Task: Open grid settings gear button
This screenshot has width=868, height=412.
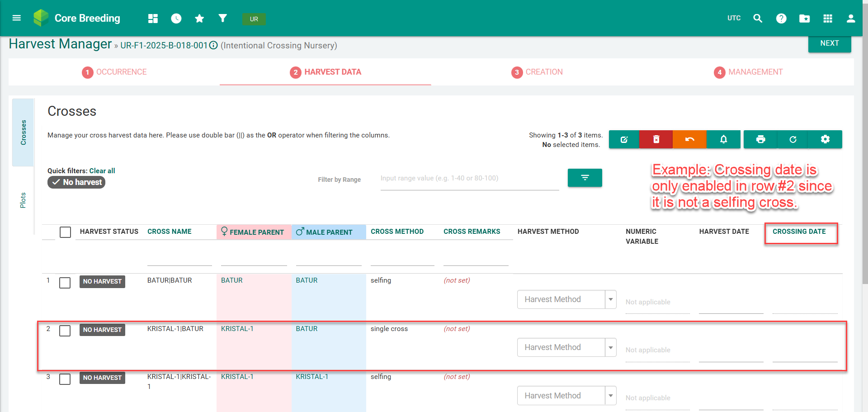Action: coord(825,139)
